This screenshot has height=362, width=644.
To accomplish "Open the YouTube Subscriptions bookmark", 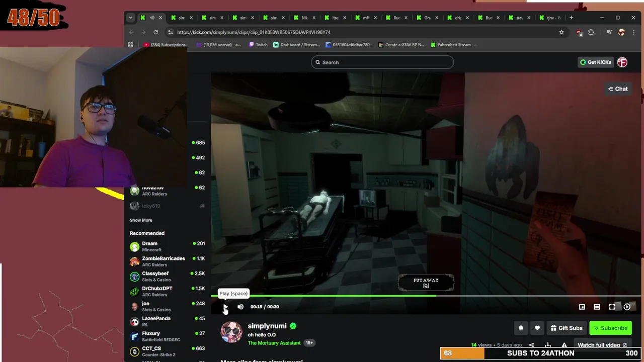I will (166, 45).
